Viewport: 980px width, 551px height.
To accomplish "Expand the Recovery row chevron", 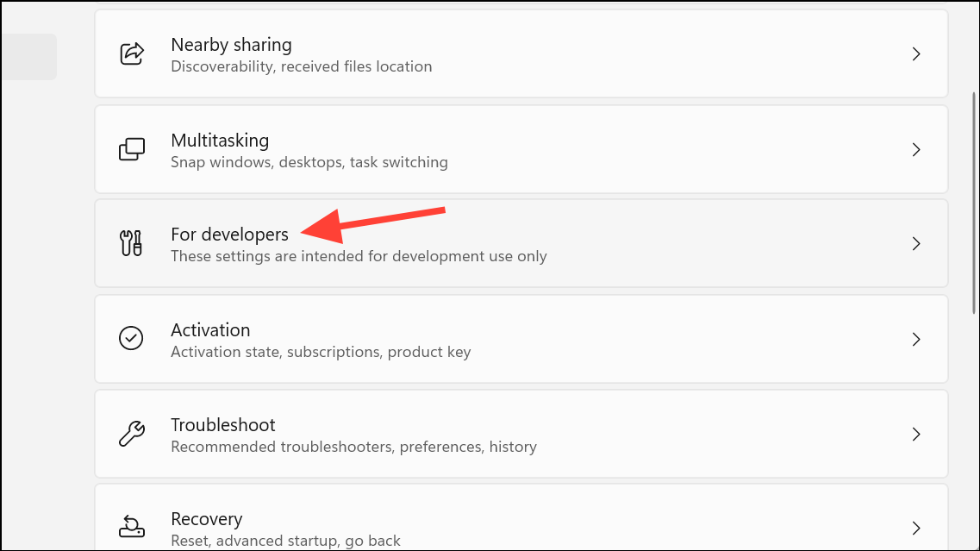I will 916,527.
